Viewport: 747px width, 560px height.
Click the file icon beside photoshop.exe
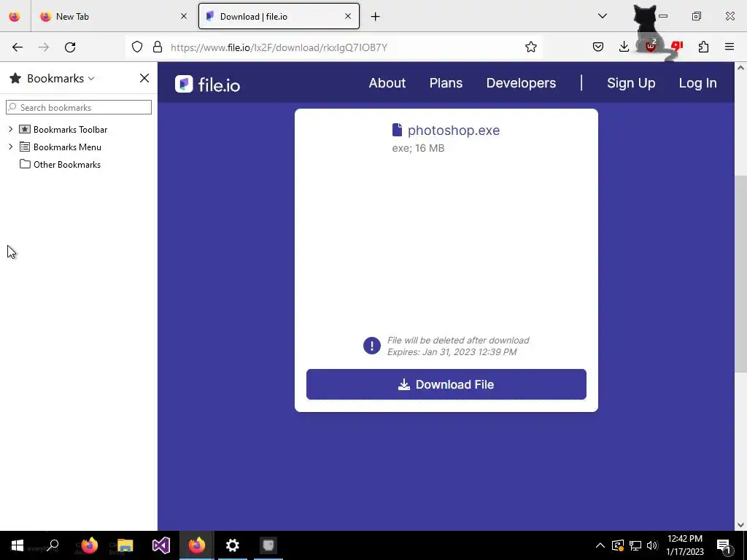point(397,130)
